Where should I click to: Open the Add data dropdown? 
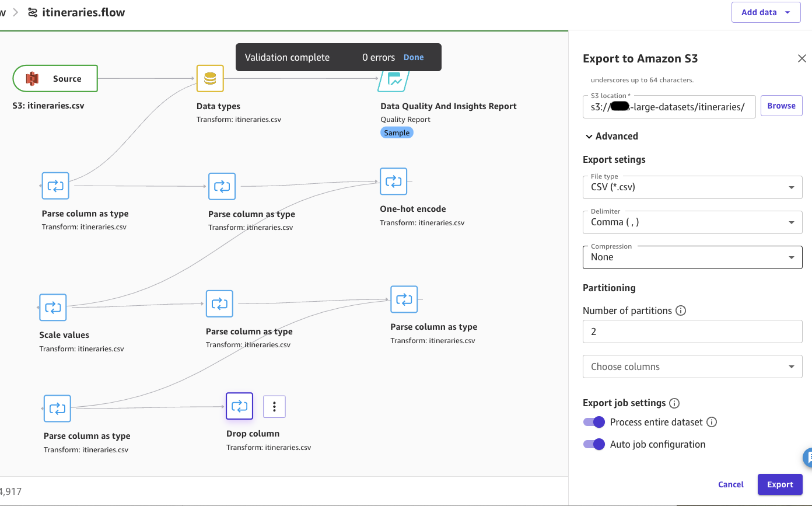tap(766, 12)
